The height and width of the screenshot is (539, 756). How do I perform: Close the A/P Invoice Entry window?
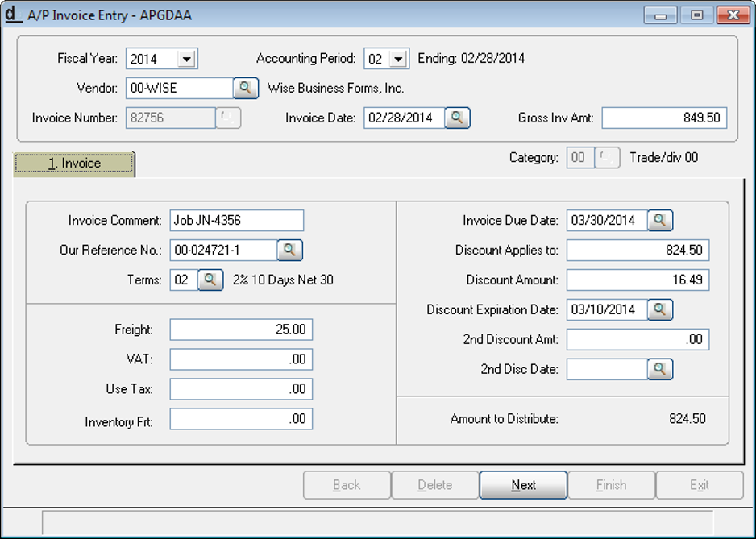point(733,15)
